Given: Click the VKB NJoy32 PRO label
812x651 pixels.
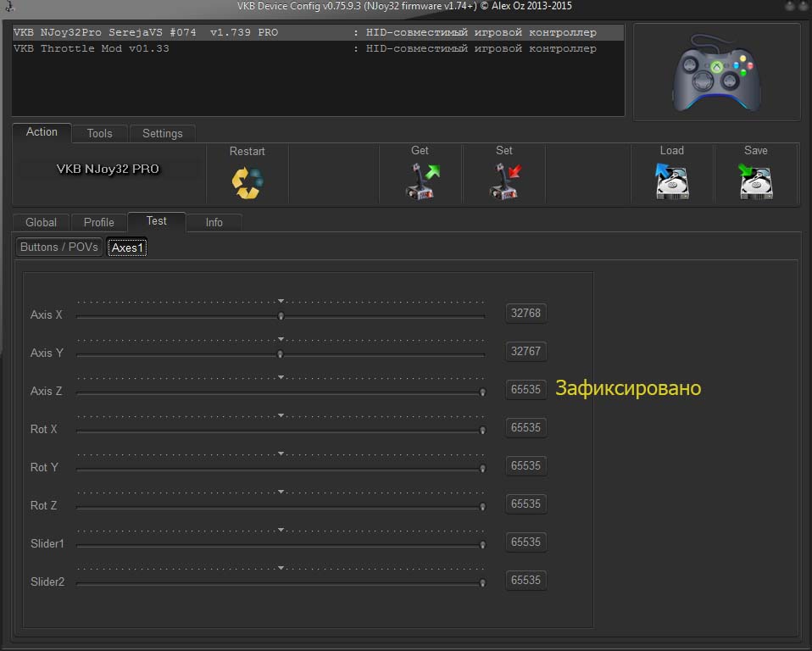Looking at the screenshot, I should (x=108, y=169).
